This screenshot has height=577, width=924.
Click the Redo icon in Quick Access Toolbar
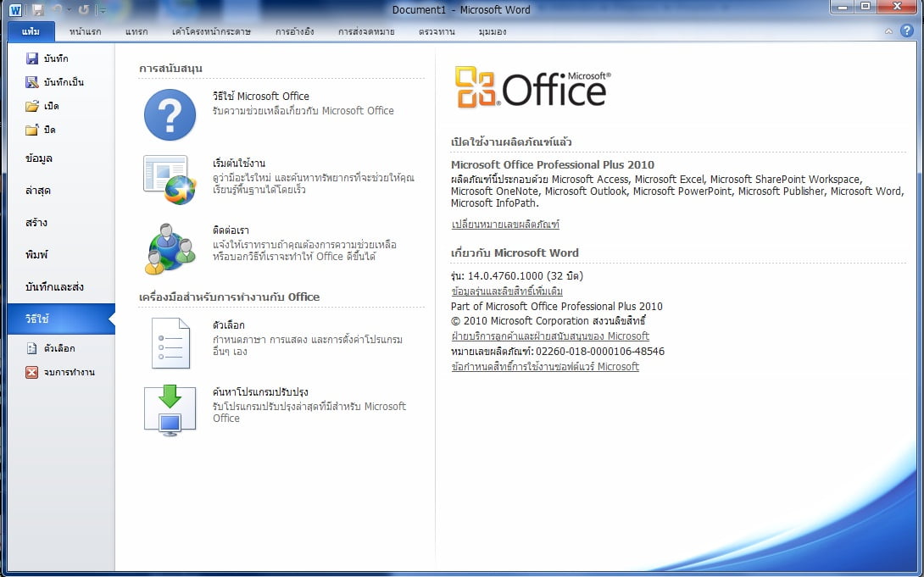click(84, 9)
